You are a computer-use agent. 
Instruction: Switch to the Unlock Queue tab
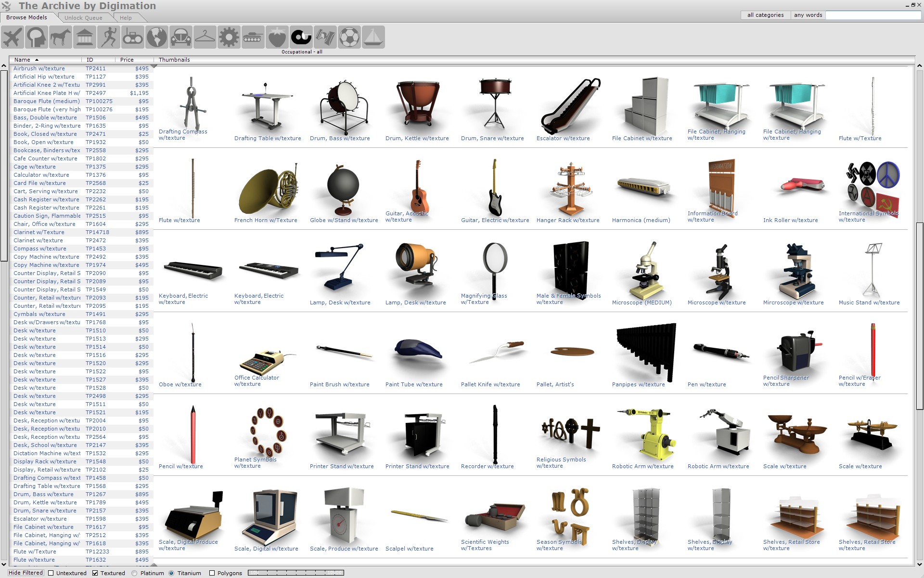pos(83,18)
